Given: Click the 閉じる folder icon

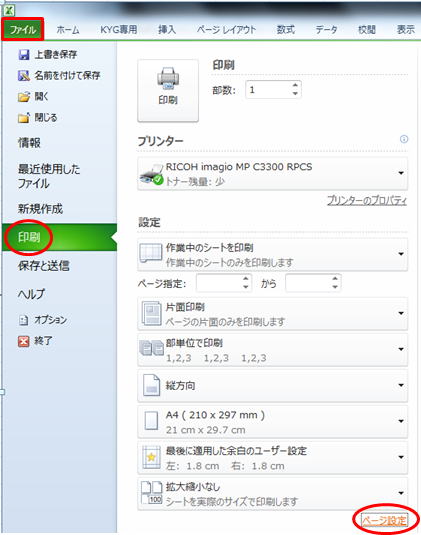Looking at the screenshot, I should [x=24, y=118].
